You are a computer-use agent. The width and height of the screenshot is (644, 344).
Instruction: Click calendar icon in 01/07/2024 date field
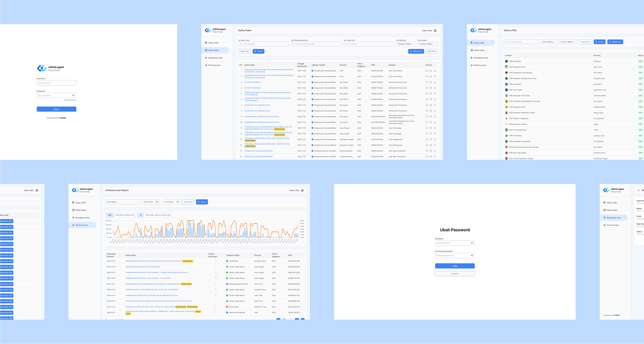(157, 202)
